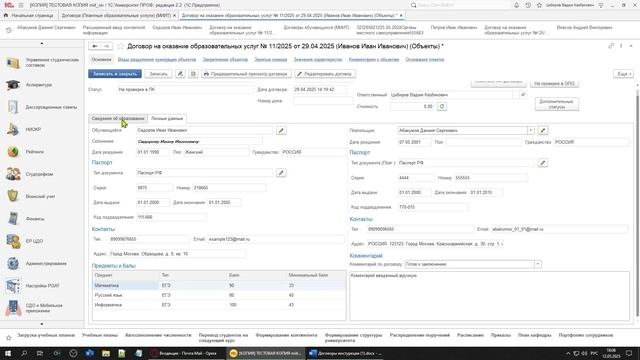Select the Информатика row

click(219, 305)
